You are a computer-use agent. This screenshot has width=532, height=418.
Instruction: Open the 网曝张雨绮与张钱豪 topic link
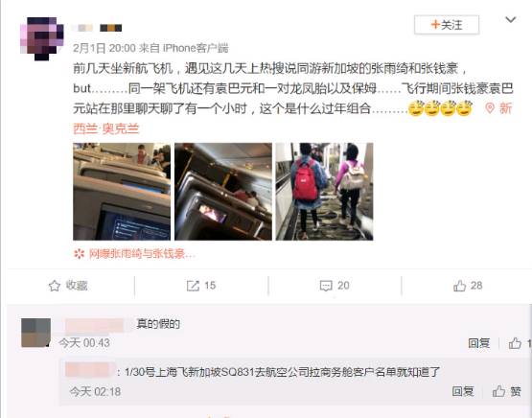pos(135,253)
